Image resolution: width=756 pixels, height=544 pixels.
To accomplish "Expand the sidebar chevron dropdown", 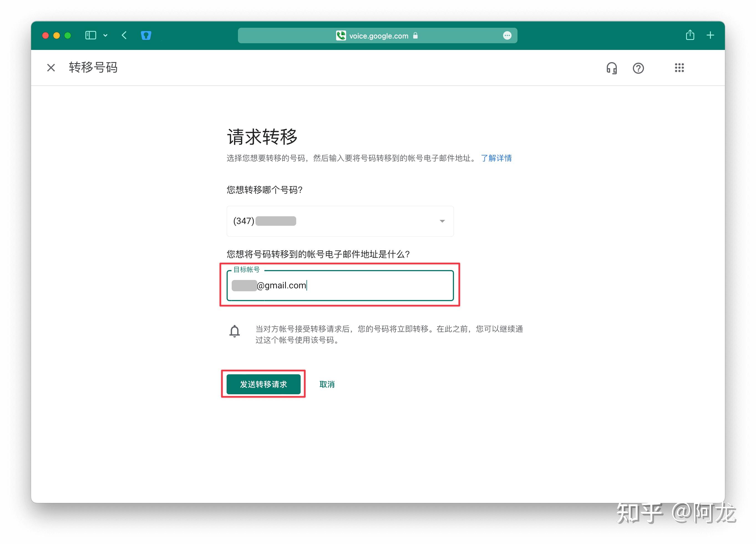I will pos(105,35).
